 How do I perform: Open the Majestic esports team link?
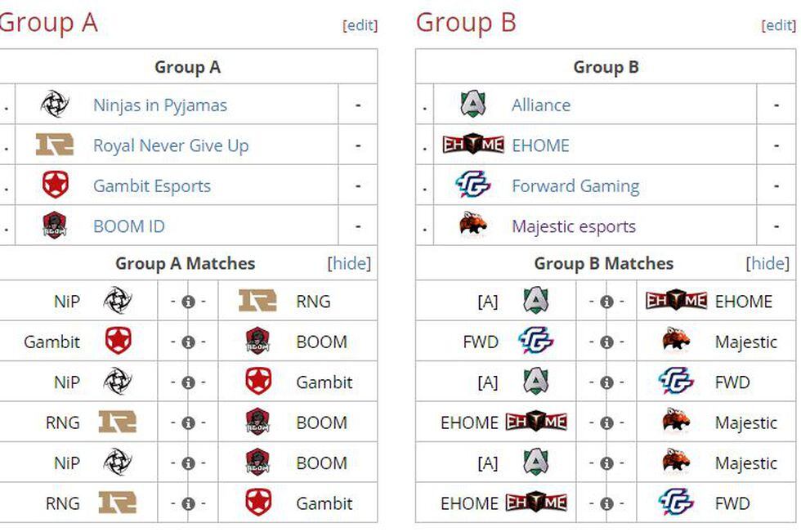pos(574,226)
